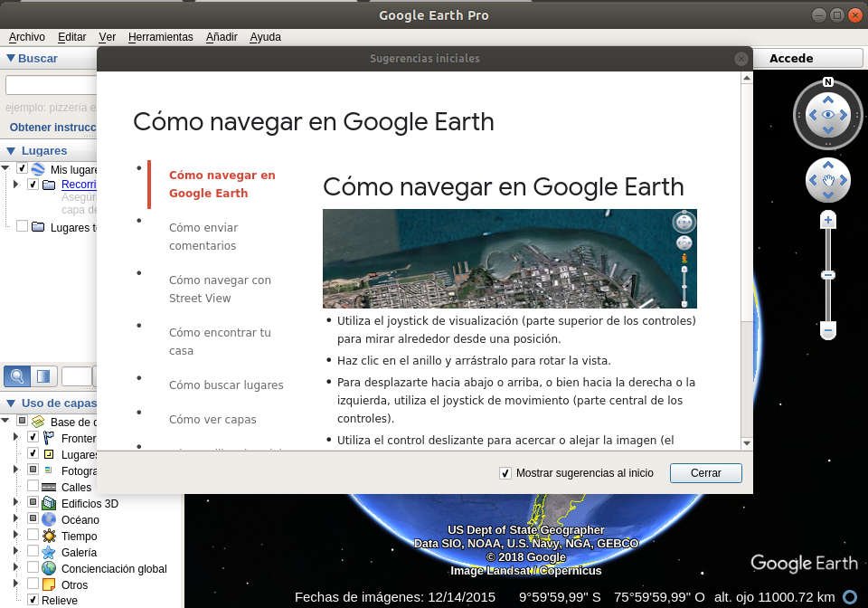Expand the Océano layer node
Screen dimensions: 868x608
click(15, 518)
